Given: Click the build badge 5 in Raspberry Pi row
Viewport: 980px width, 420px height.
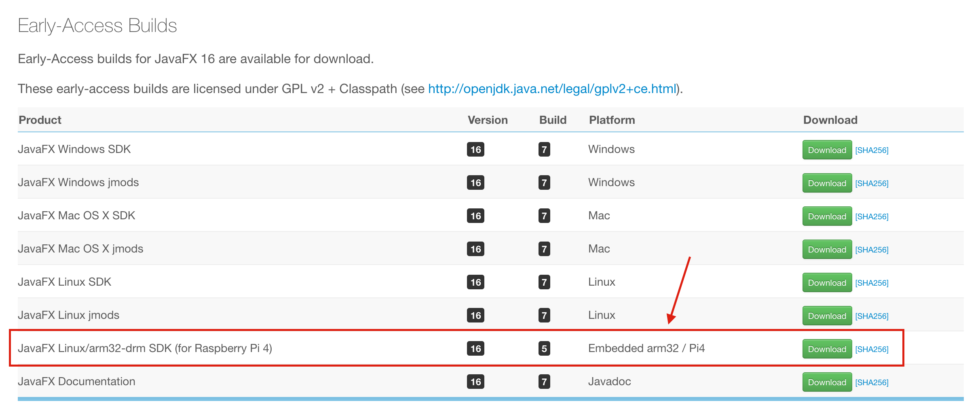Looking at the screenshot, I should click(544, 348).
